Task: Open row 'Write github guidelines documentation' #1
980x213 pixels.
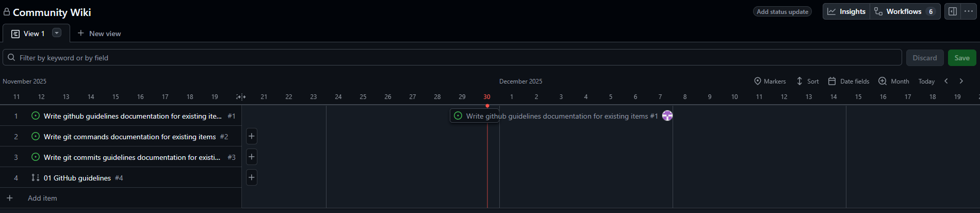Action: point(133,116)
